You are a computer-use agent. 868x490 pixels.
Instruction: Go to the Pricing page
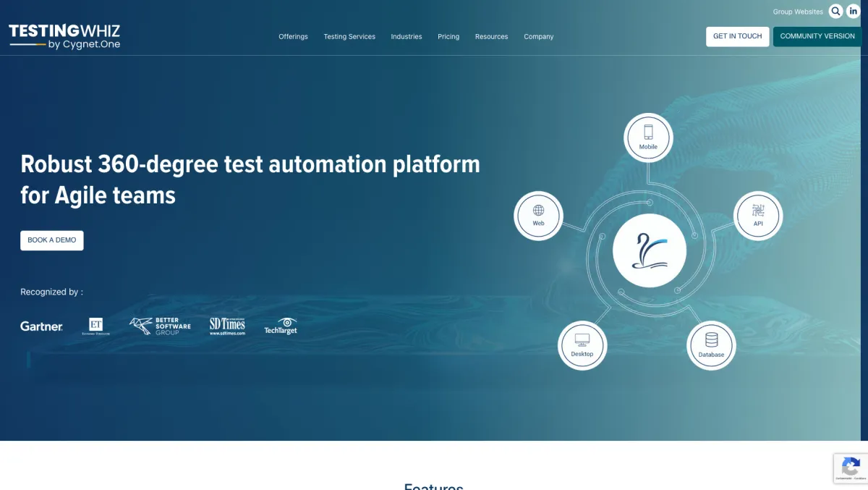448,37
